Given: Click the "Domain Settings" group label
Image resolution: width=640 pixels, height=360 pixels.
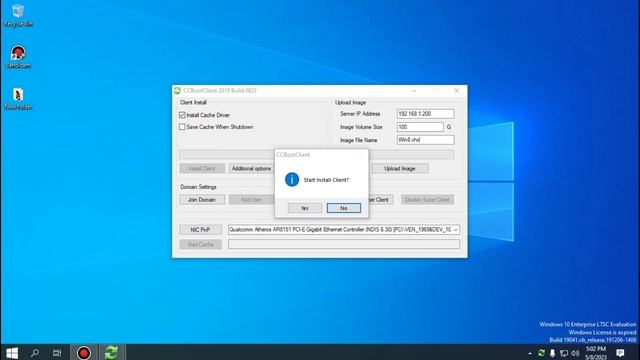Looking at the screenshot, I should (198, 187).
